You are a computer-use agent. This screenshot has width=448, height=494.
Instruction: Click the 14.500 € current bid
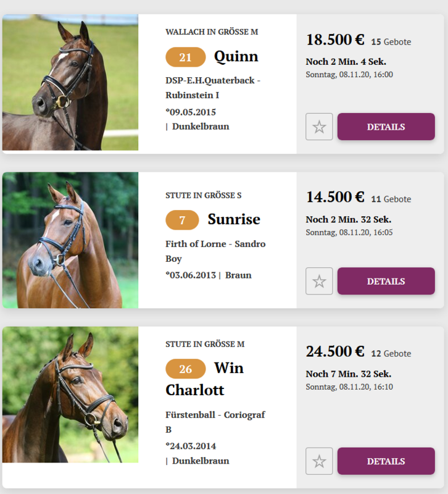click(x=335, y=197)
